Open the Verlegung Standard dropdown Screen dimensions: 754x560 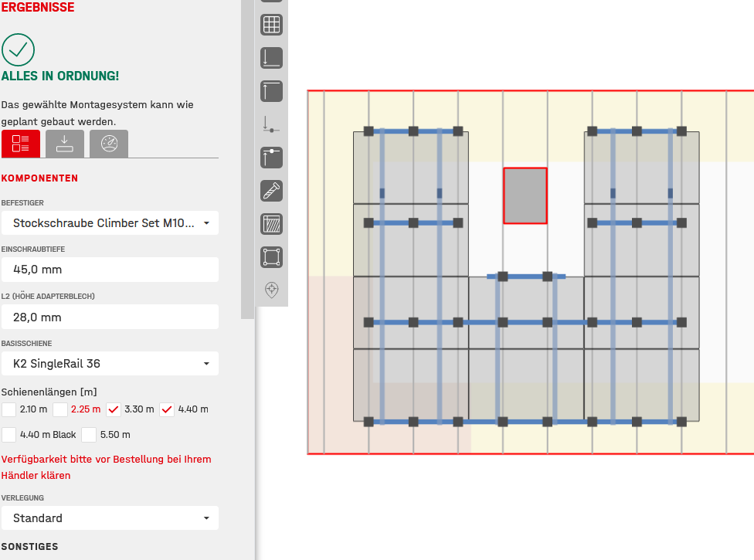(x=110, y=518)
